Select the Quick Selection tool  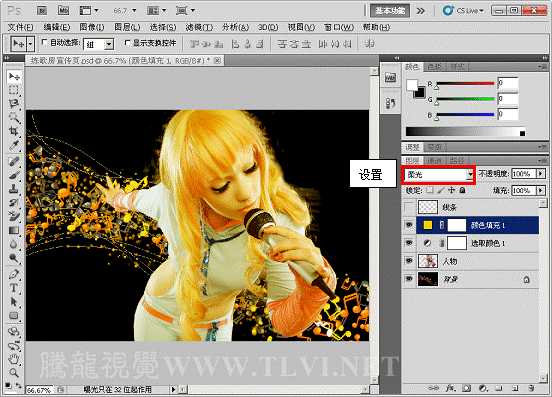click(x=14, y=117)
